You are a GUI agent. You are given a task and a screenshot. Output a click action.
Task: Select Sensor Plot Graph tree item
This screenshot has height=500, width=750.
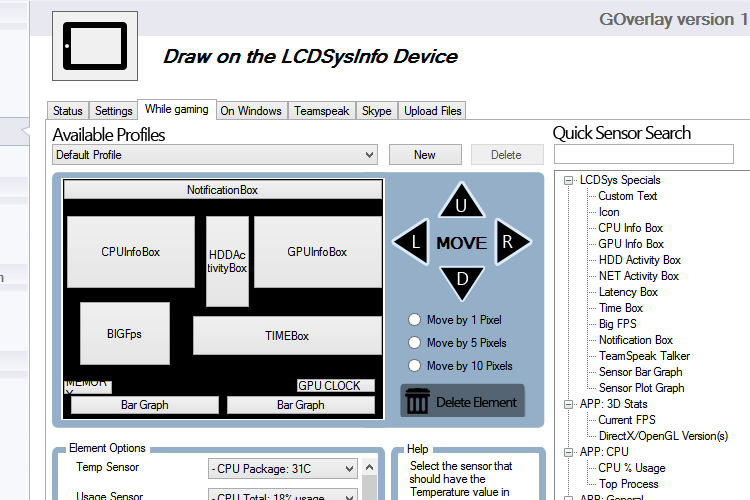(641, 388)
